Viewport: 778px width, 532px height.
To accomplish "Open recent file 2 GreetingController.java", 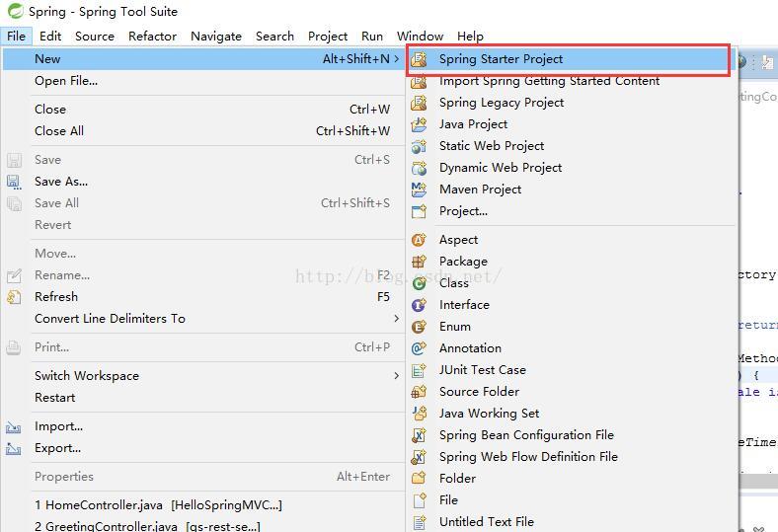I will pyautogui.click(x=203, y=525).
